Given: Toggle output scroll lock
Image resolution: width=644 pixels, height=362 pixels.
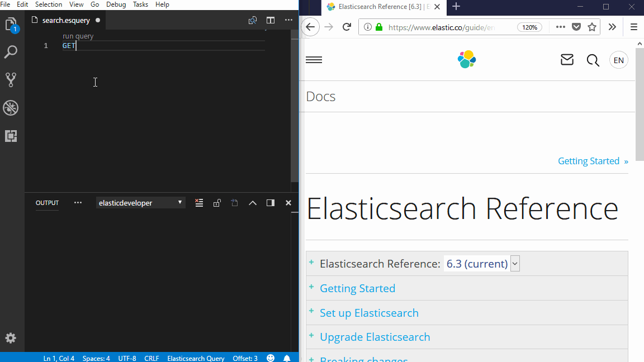Looking at the screenshot, I should click(x=217, y=203).
